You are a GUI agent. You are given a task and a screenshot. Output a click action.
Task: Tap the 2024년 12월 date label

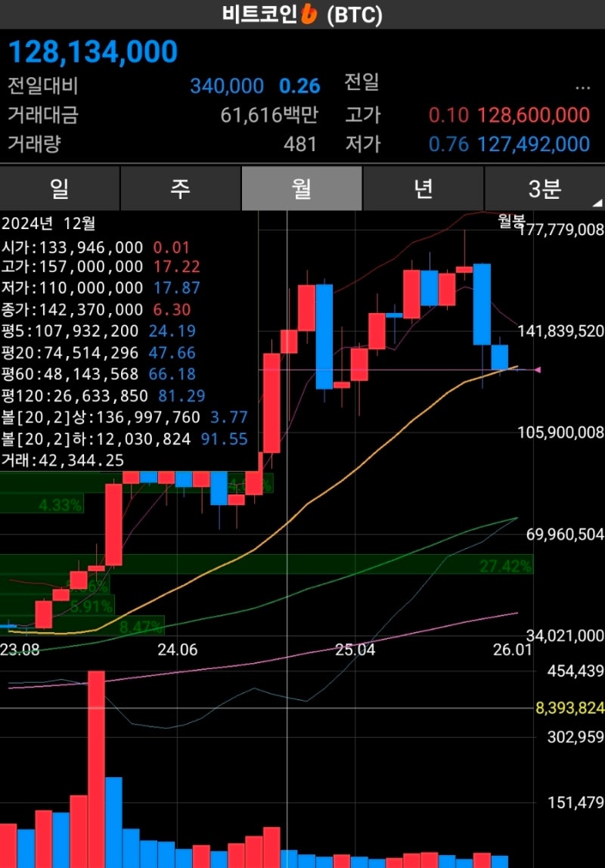click(48, 224)
